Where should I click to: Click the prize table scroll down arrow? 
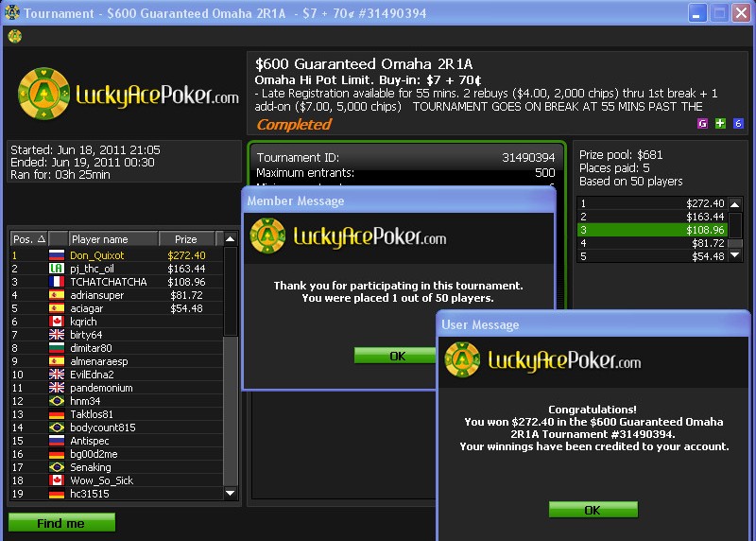735,254
